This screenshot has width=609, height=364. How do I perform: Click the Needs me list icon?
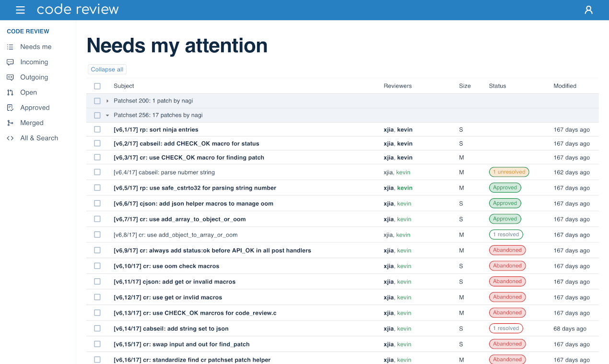[x=10, y=47]
